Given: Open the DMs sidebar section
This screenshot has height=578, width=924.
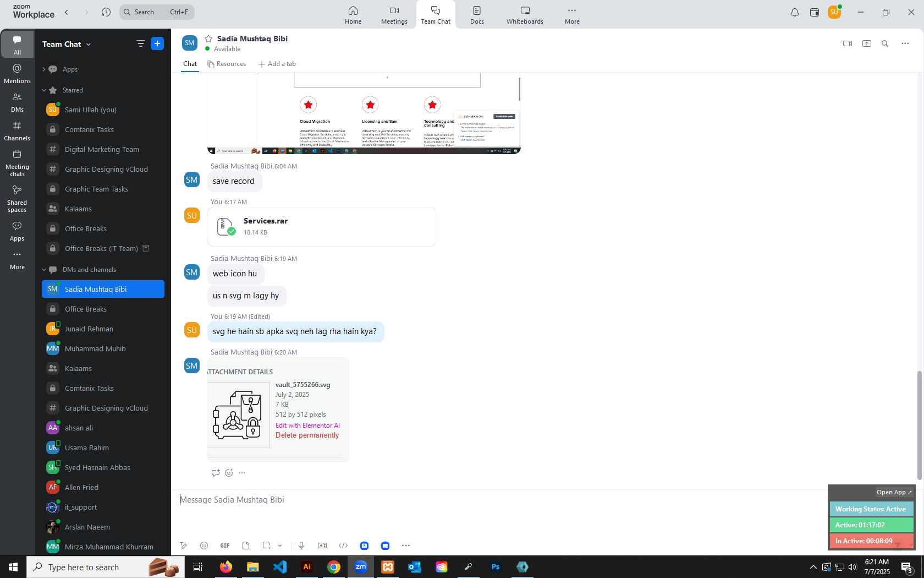Looking at the screenshot, I should [17, 102].
